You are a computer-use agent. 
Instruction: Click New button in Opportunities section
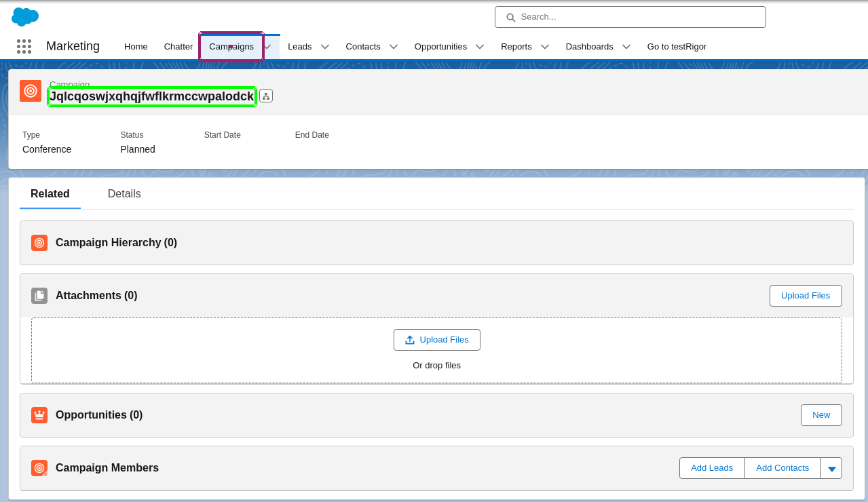(x=821, y=415)
